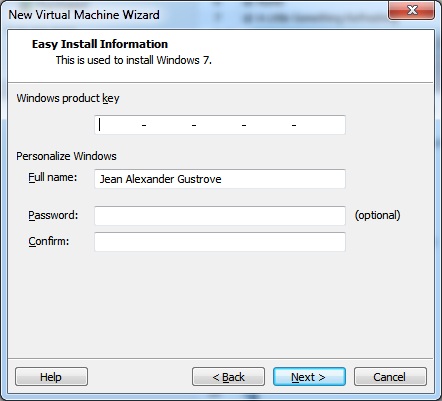Click the third product key segment

coord(219,125)
